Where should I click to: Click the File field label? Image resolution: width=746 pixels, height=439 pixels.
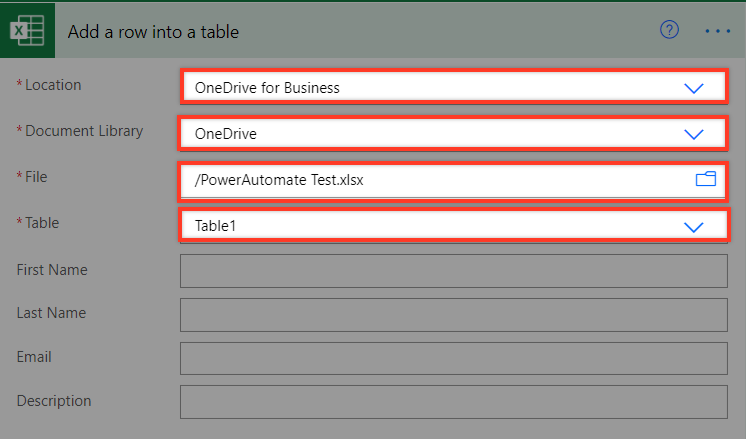36,177
